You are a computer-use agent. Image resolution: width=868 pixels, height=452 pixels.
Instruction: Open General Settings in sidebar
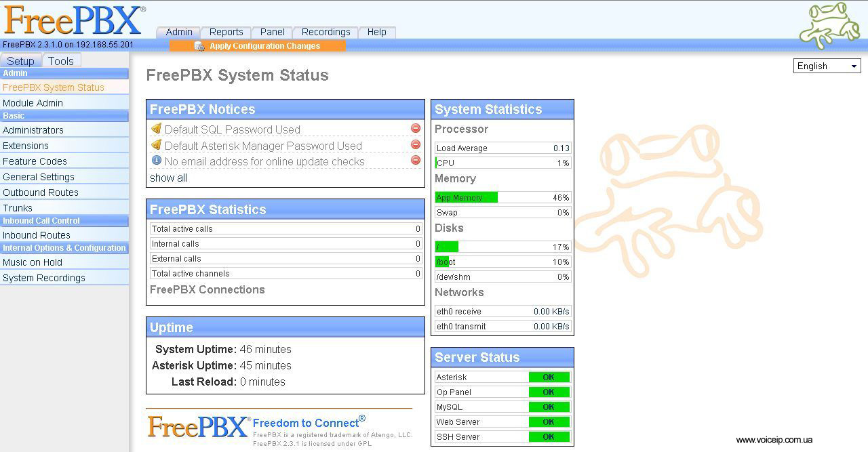[64, 177]
